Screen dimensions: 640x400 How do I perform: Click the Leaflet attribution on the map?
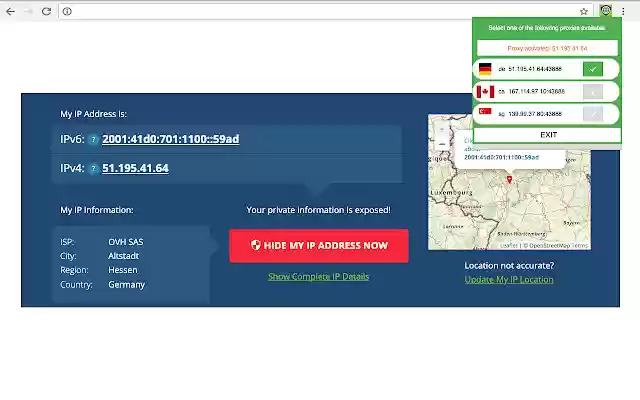[509, 245]
